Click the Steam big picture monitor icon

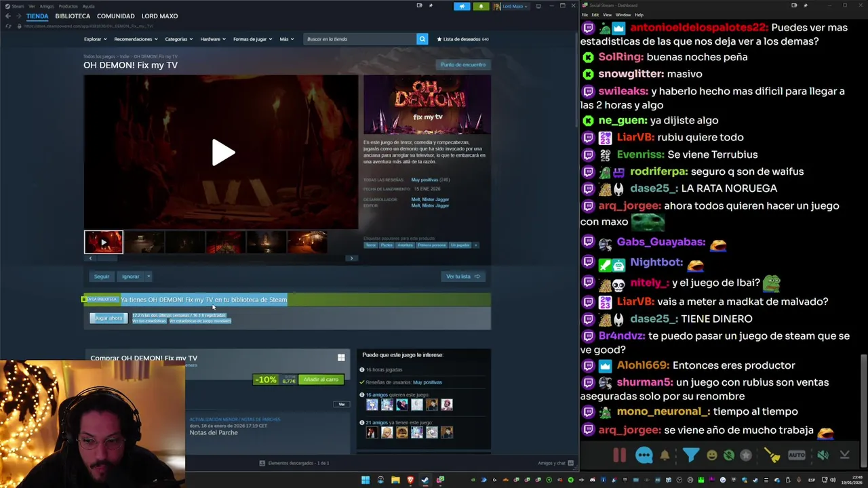coord(538,6)
